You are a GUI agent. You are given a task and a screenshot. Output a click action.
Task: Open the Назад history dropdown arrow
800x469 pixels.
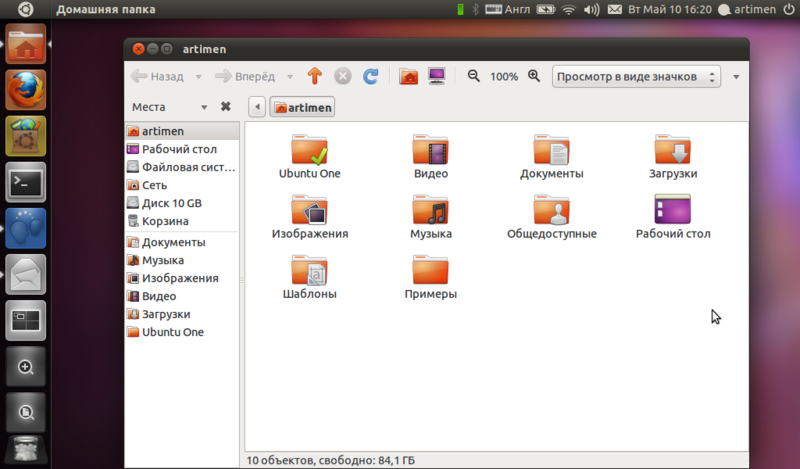pos(198,77)
